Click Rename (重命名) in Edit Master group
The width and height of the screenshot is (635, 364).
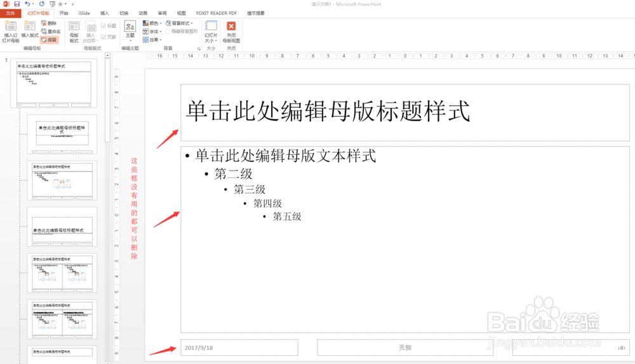(51, 32)
